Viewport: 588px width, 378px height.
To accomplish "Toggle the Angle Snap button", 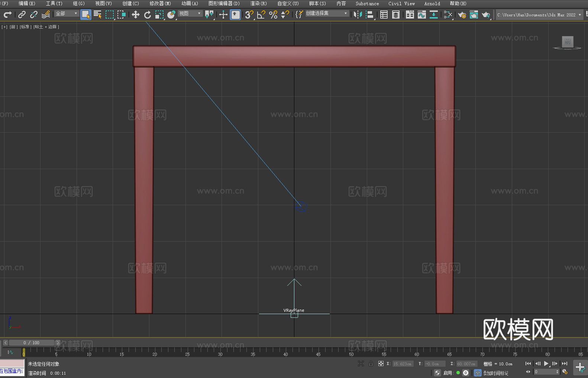I will [261, 14].
